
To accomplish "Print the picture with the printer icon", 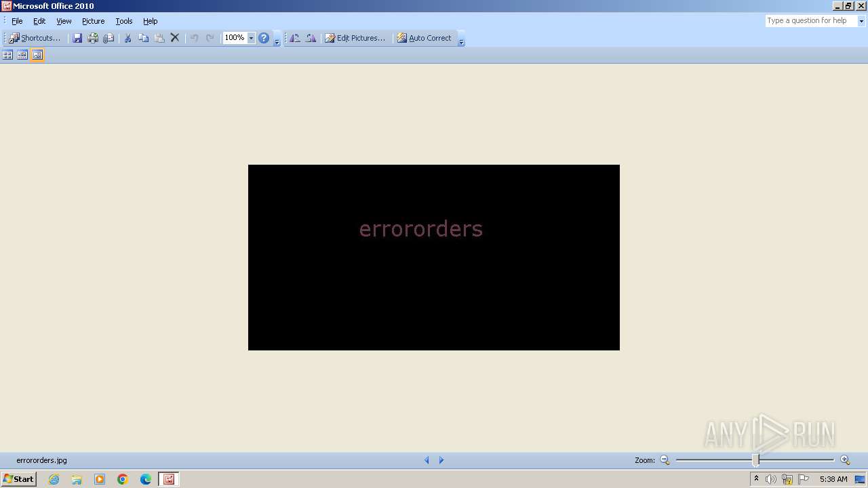I will point(93,38).
